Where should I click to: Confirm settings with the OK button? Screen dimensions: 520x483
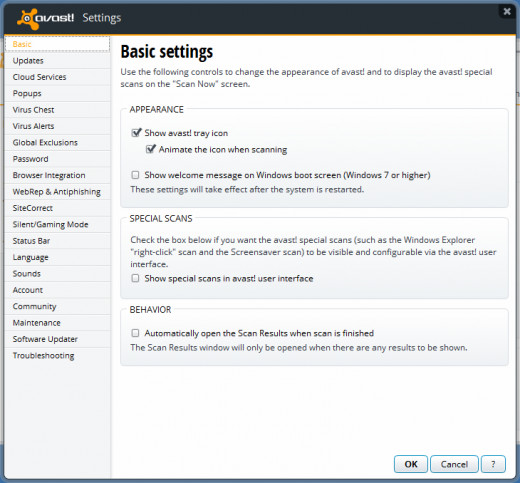click(x=411, y=464)
